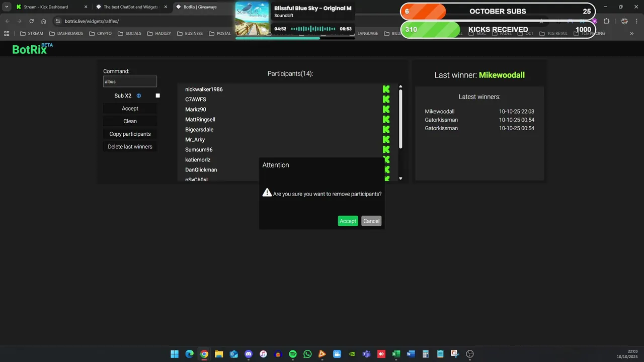Click the Kick icon beside Markz90
The width and height of the screenshot is (644, 362).
(x=386, y=109)
